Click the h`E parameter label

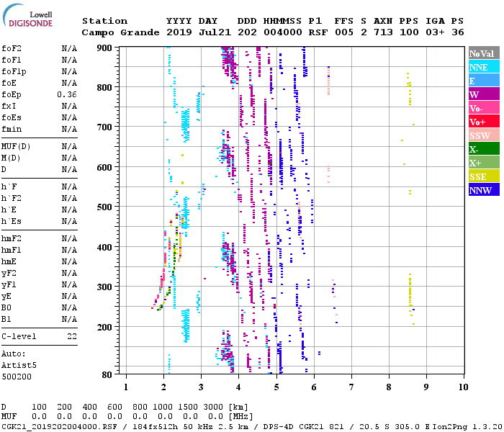pos(9,210)
